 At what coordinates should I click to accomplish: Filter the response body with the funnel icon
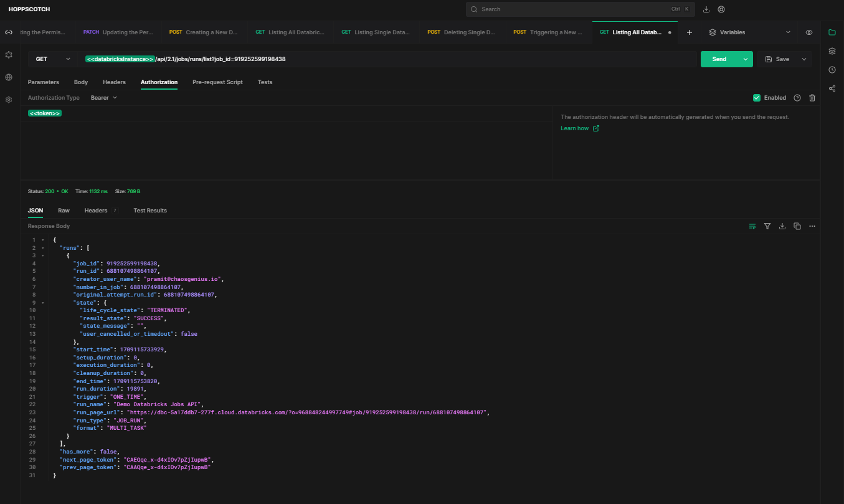pos(767,226)
